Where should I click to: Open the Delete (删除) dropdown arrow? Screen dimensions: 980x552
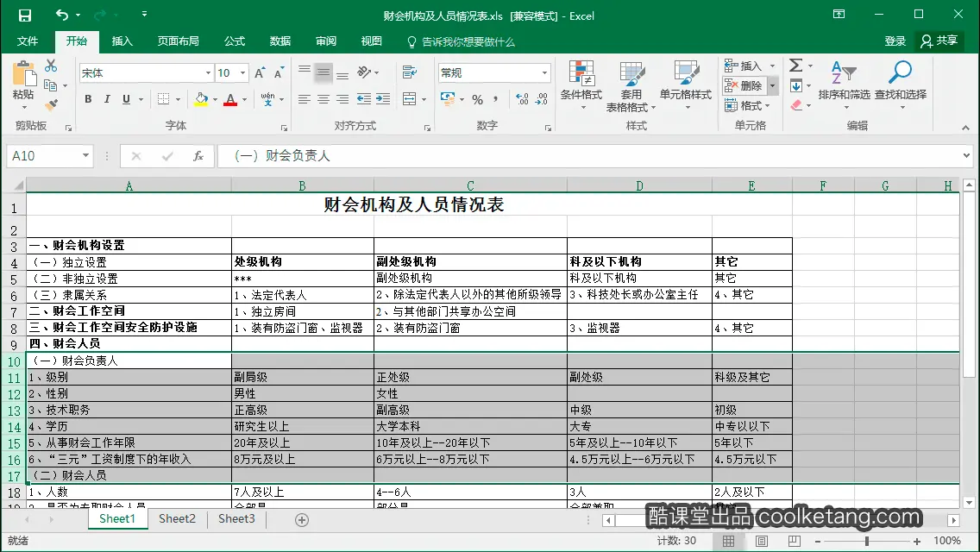(x=772, y=85)
